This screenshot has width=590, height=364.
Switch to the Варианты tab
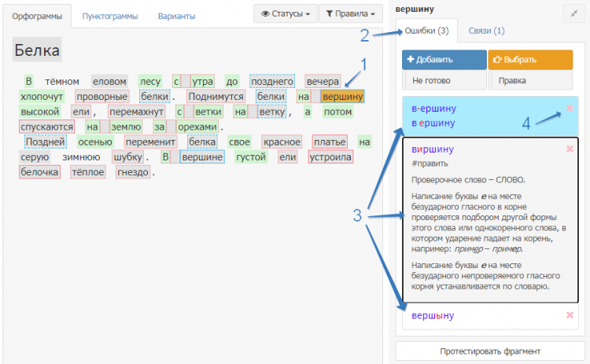click(177, 16)
